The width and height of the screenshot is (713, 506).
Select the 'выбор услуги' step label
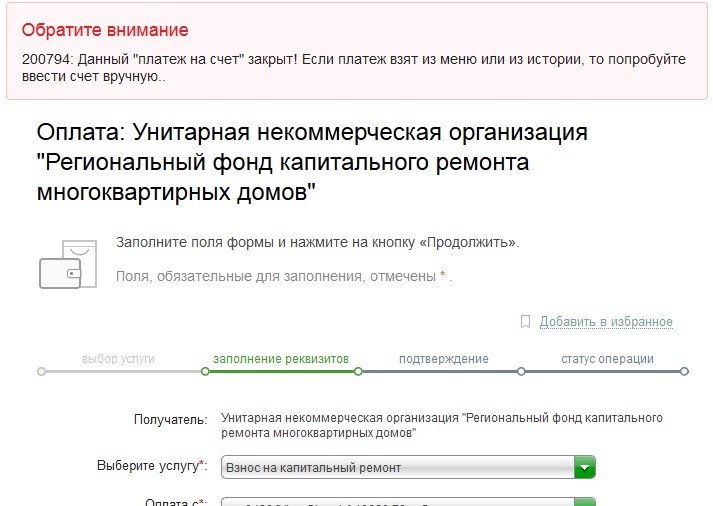click(x=118, y=358)
